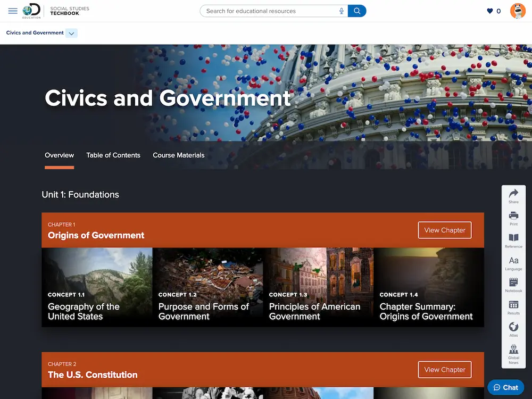532x399 pixels.
Task: Click the Origins of Government chapter title
Action: (x=96, y=236)
